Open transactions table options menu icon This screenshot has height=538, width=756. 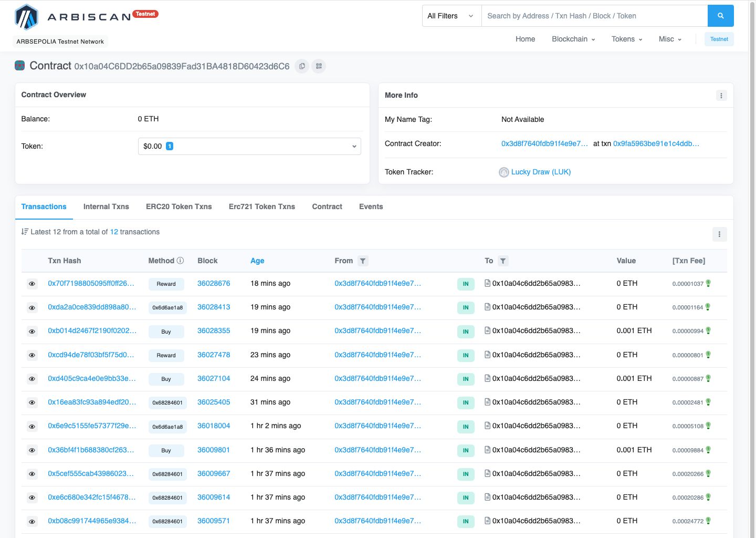point(719,234)
